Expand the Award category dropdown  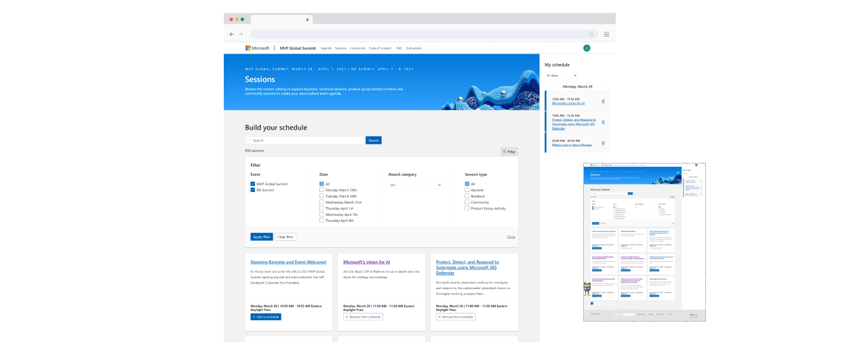(x=415, y=185)
